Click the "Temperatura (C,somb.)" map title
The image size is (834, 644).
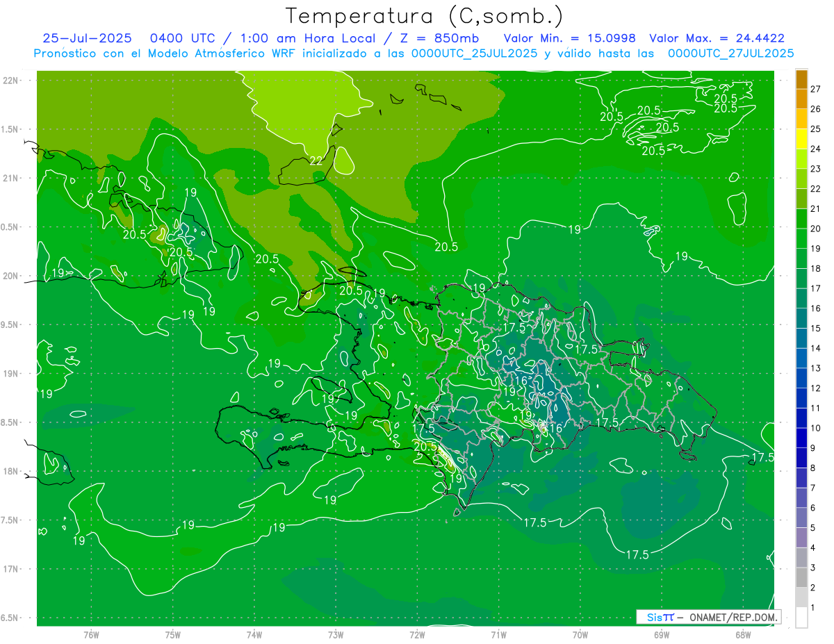425,15
